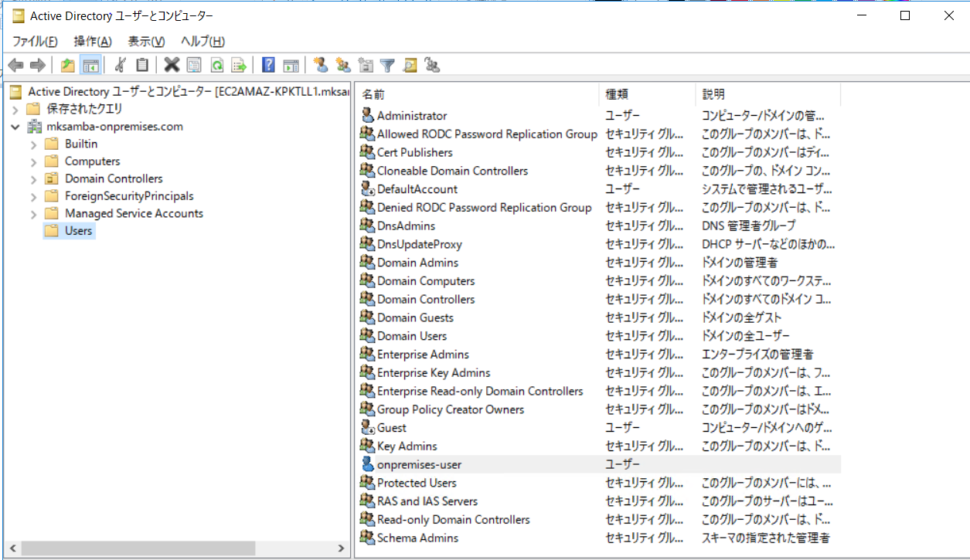
Task: Open help with the blue question mark icon
Action: (x=268, y=65)
